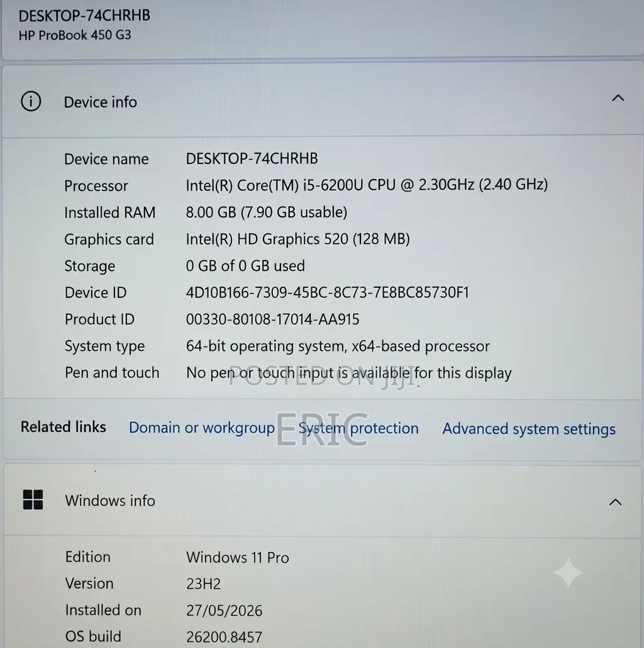
Task: Open Domain or workgroup link
Action: point(202,428)
